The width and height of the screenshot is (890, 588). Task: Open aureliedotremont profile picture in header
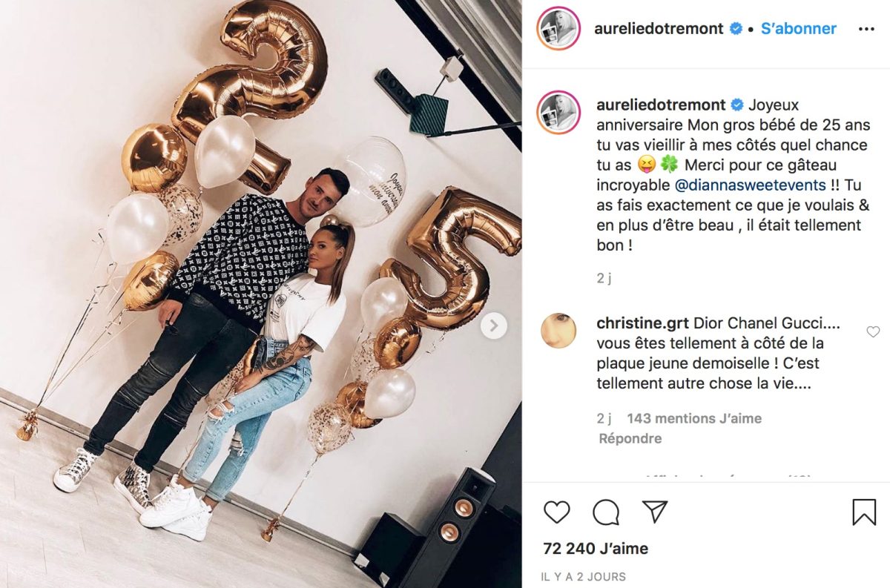[559, 29]
